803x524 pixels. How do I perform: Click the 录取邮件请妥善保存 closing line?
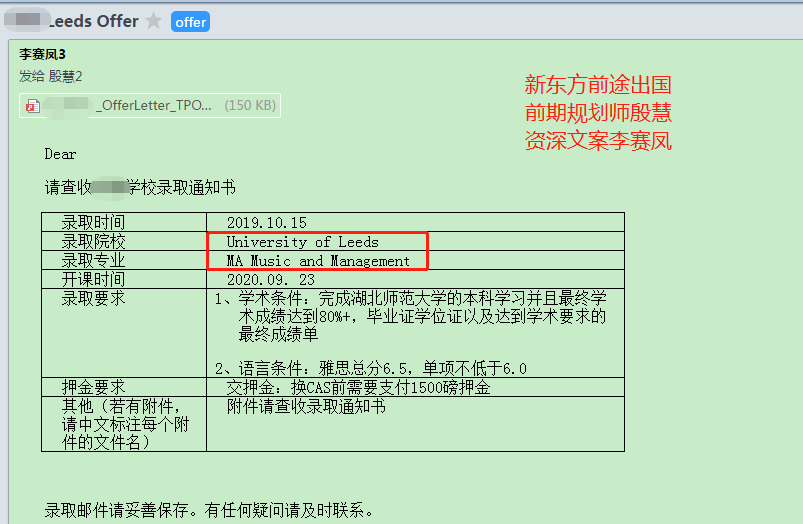coord(209,510)
